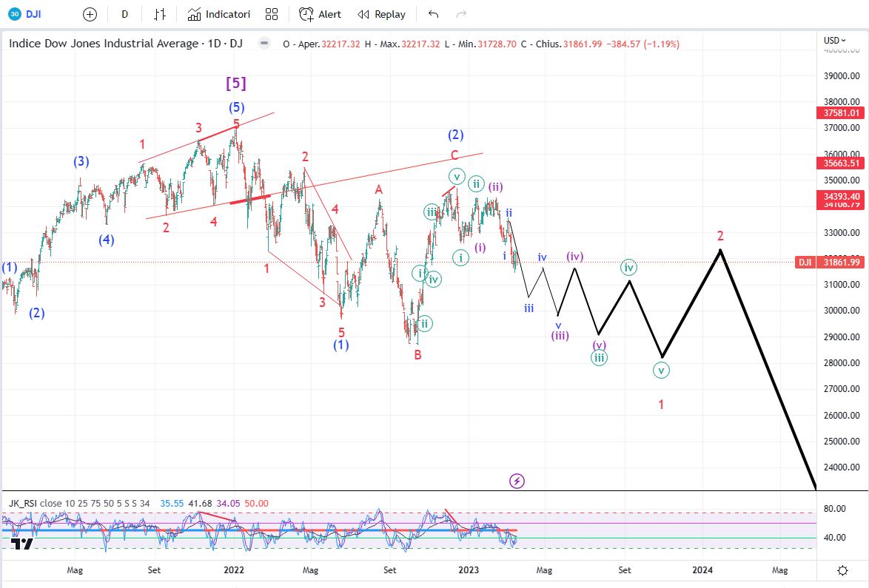Screen dimensions: 869x588
Task: Click the JK_RSI value 50.00
Action: pos(257,503)
